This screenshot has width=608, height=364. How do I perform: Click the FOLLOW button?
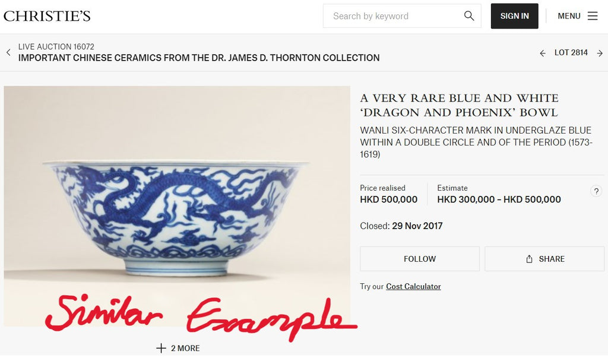click(420, 258)
